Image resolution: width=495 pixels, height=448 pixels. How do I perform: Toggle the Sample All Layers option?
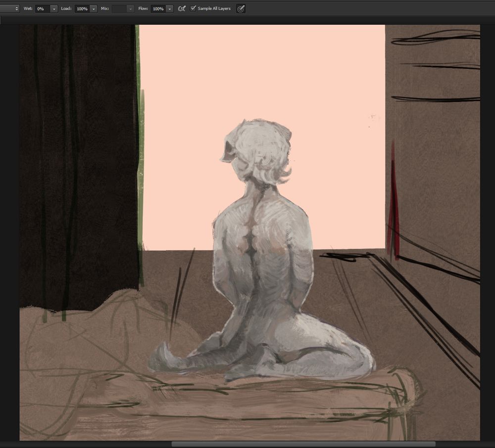click(x=193, y=8)
